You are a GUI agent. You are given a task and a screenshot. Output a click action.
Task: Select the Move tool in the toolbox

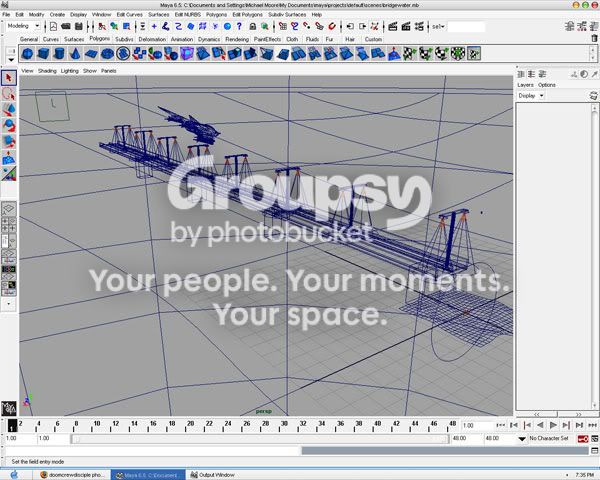coord(9,110)
